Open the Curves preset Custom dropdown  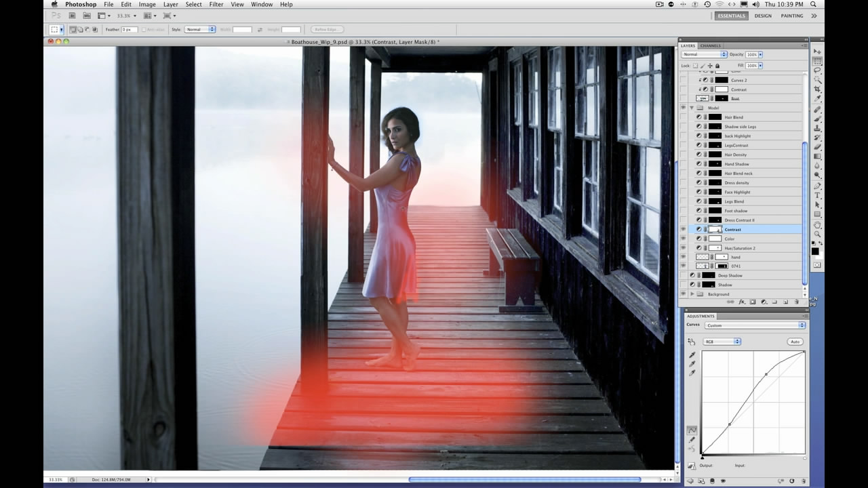point(755,325)
